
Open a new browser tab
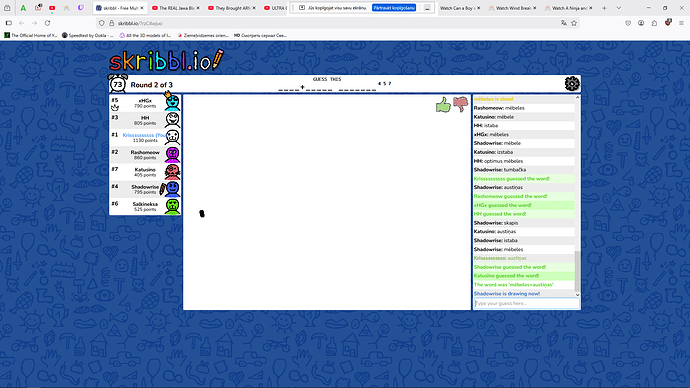tap(604, 8)
